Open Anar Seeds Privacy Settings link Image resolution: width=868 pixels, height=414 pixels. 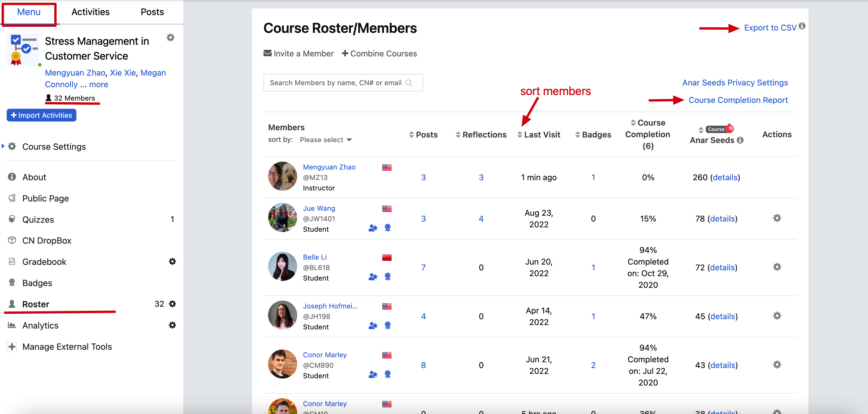point(735,83)
